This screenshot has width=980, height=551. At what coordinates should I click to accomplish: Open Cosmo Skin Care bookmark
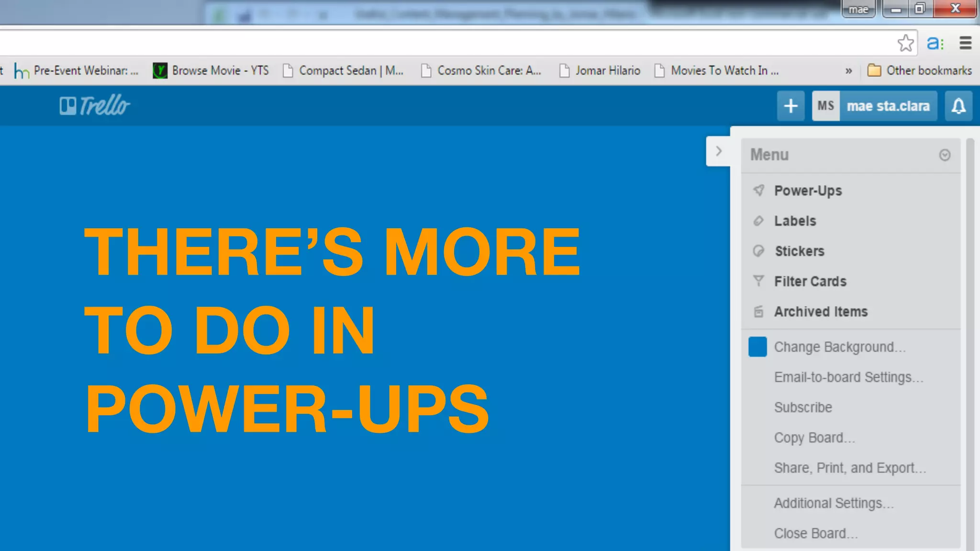(481, 71)
